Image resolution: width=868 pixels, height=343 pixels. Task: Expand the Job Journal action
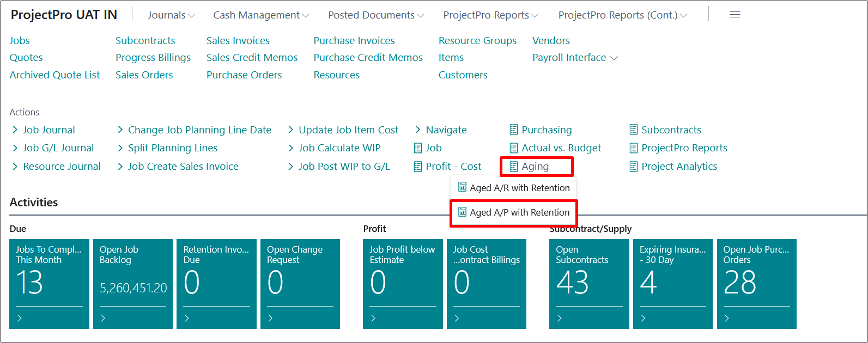tap(48, 130)
